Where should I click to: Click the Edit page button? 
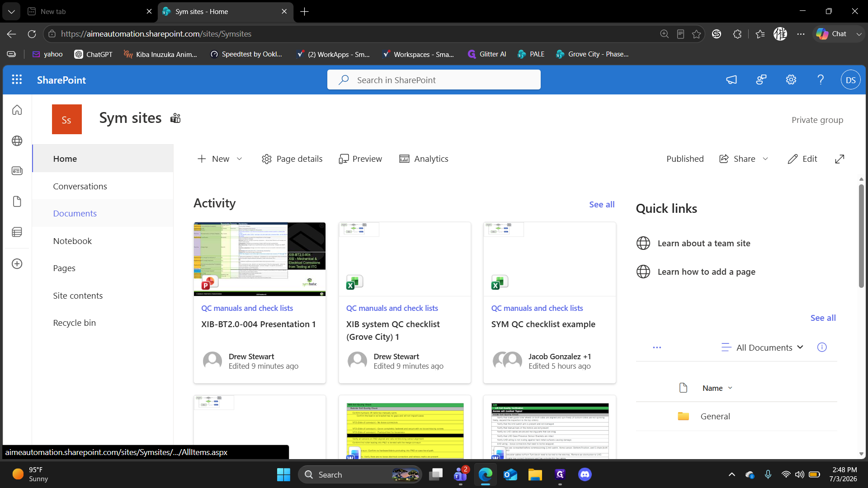(802, 159)
